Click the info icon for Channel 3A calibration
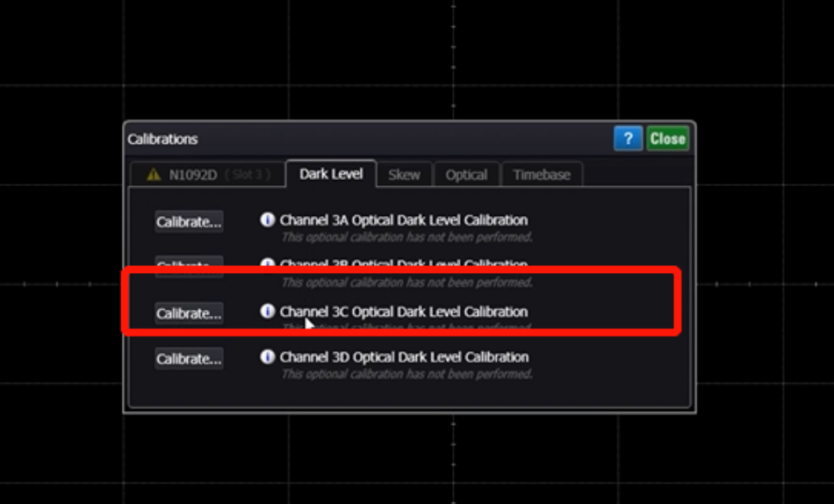The width and height of the screenshot is (834, 504). [268, 220]
